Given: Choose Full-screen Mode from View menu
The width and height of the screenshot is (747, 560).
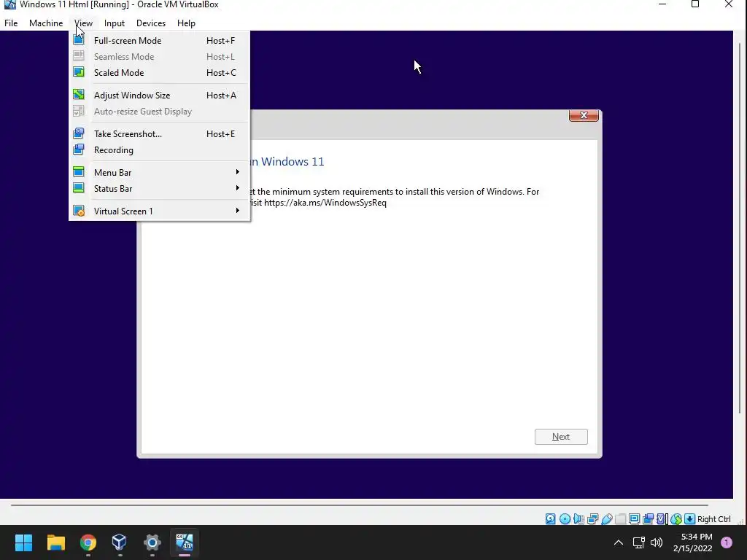Looking at the screenshot, I should pyautogui.click(x=159, y=41).
